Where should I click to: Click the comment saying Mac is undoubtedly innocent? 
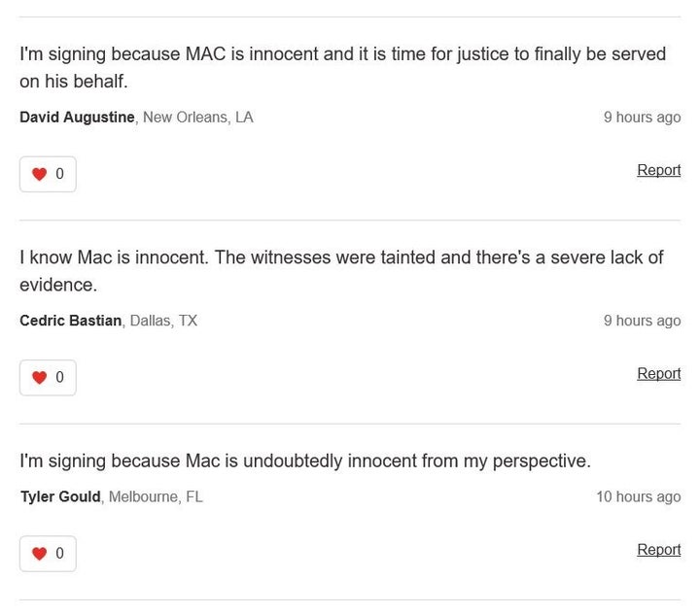tap(305, 460)
